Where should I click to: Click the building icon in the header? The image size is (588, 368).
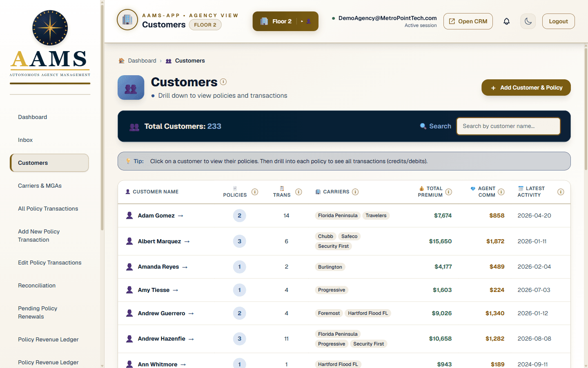[127, 20]
